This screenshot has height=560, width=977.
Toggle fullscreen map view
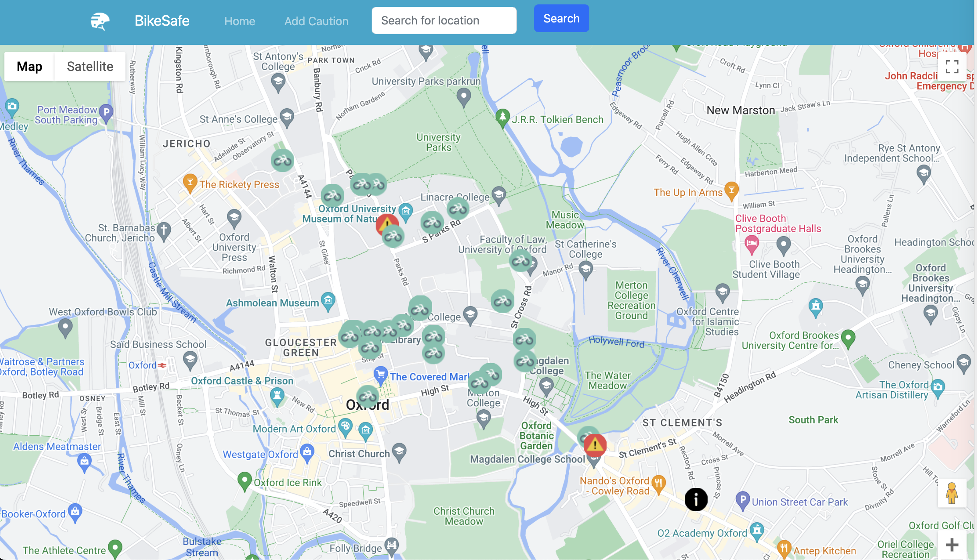[951, 67]
